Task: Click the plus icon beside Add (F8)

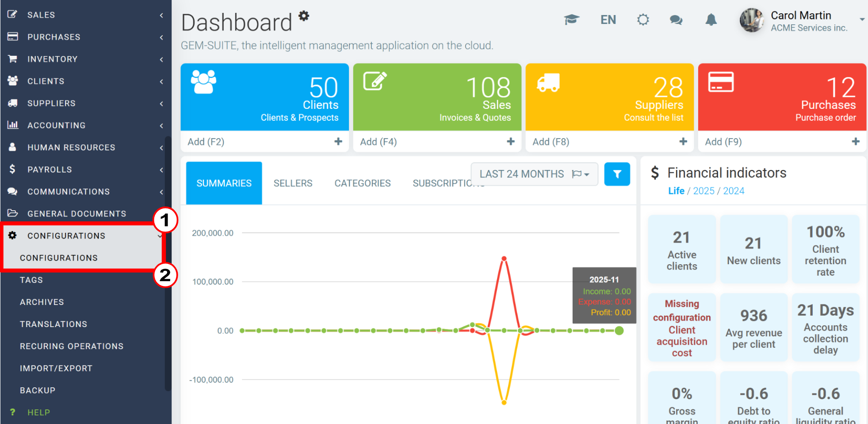Action: tap(683, 141)
